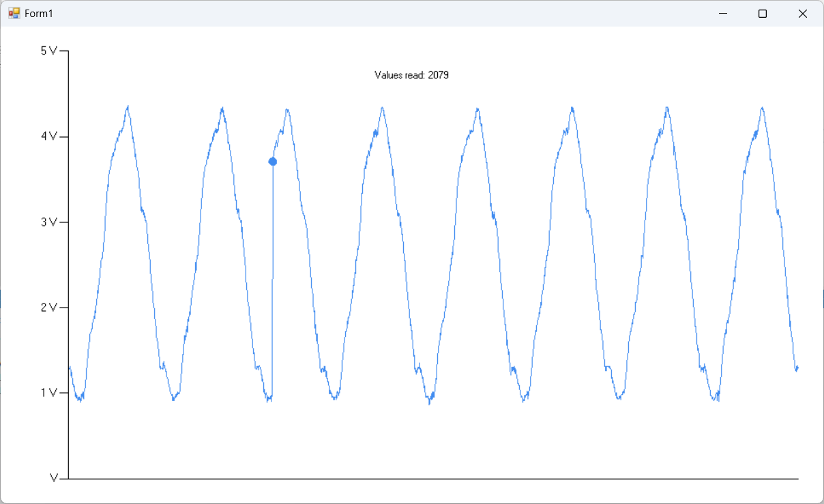824x504 pixels.
Task: Click the bottom zero V axis label
Action: (54, 479)
